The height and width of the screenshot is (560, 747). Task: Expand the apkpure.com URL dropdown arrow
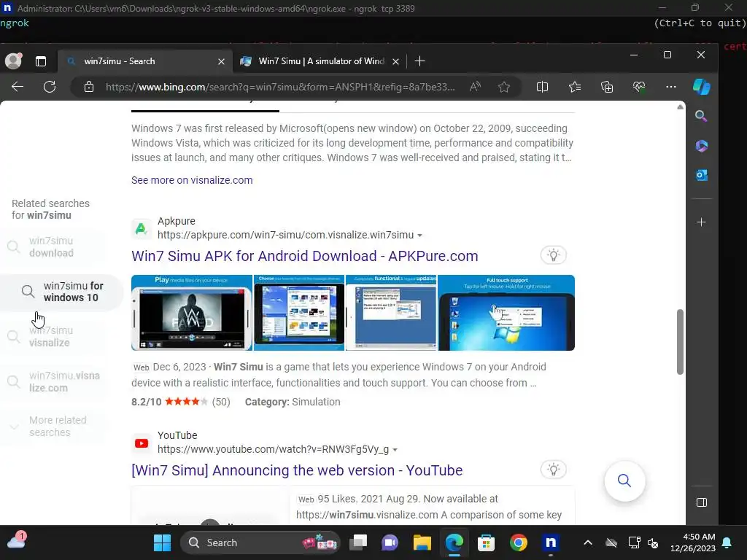pos(419,236)
